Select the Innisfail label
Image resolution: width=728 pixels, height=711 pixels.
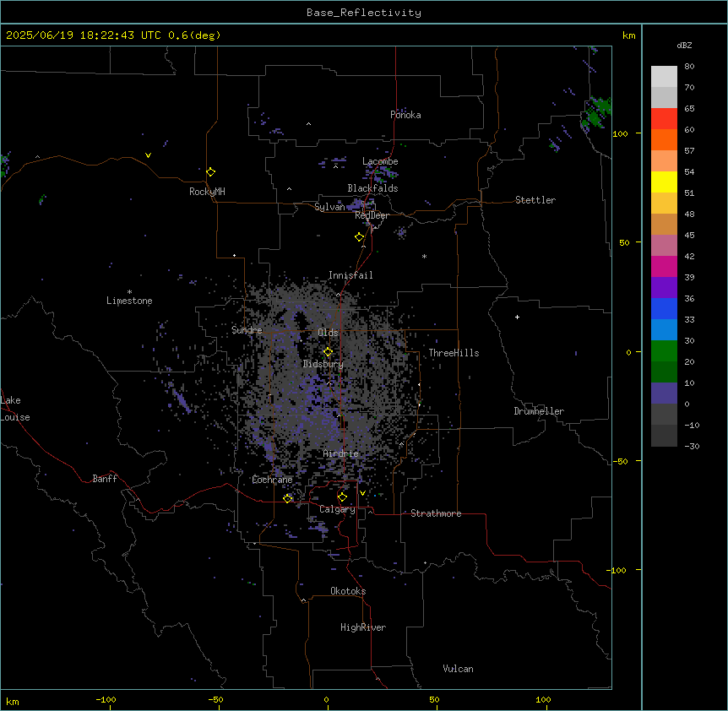(x=350, y=275)
